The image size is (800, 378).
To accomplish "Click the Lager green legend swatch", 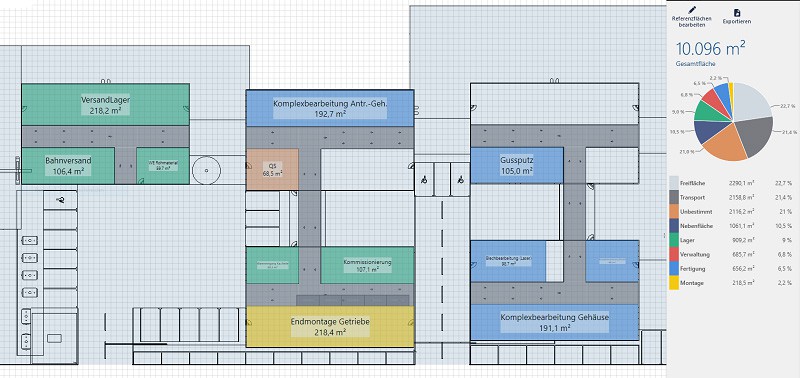I will 673,240.
